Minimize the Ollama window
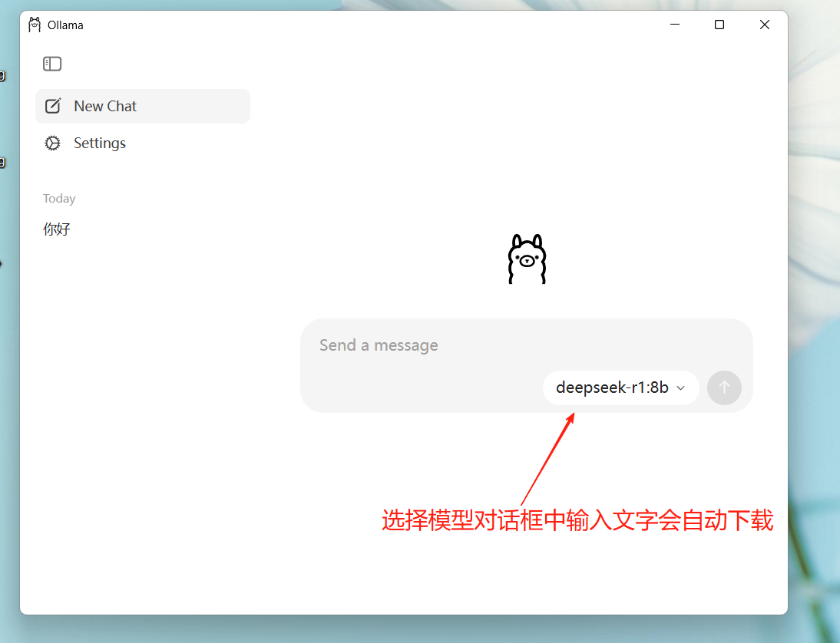The height and width of the screenshot is (643, 840). [x=674, y=25]
